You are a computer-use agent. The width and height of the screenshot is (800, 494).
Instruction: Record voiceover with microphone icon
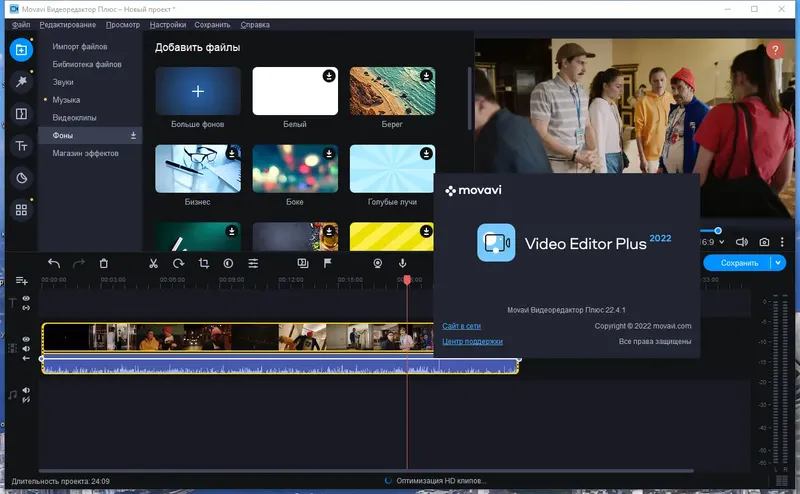[403, 263]
